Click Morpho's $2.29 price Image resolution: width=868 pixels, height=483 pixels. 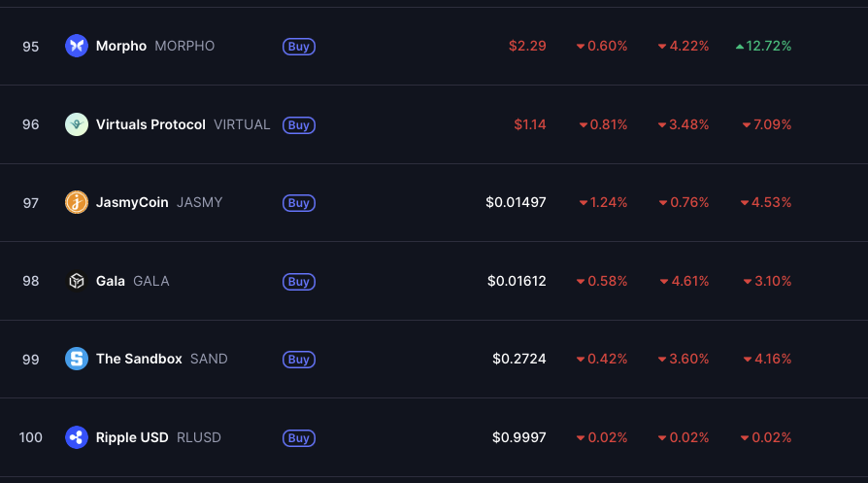[527, 46]
